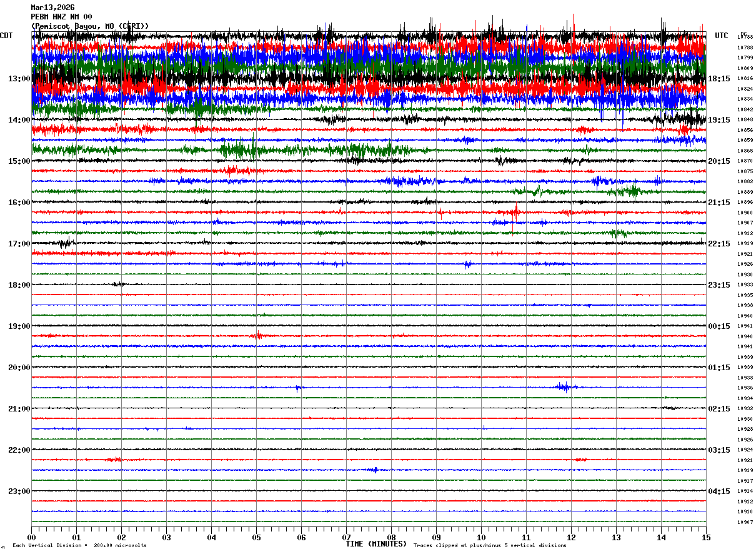The height and width of the screenshot is (554, 756).
Task: Click the DC offset value 10935
Action: (x=745, y=295)
